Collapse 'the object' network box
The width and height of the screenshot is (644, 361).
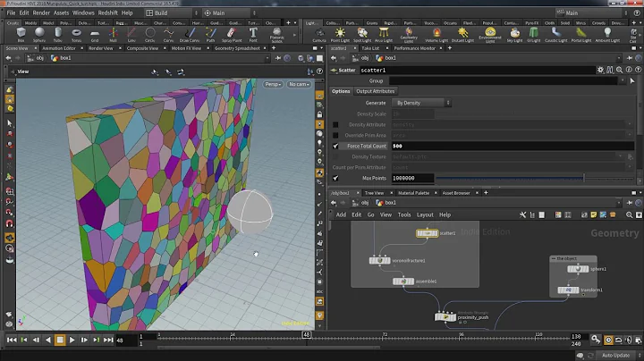pyautogui.click(x=554, y=258)
